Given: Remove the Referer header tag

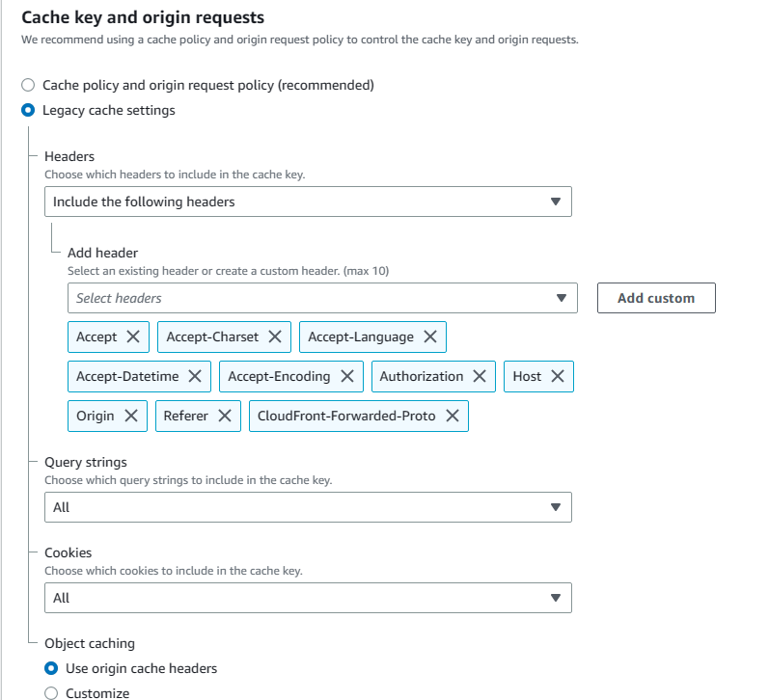Looking at the screenshot, I should [x=225, y=416].
